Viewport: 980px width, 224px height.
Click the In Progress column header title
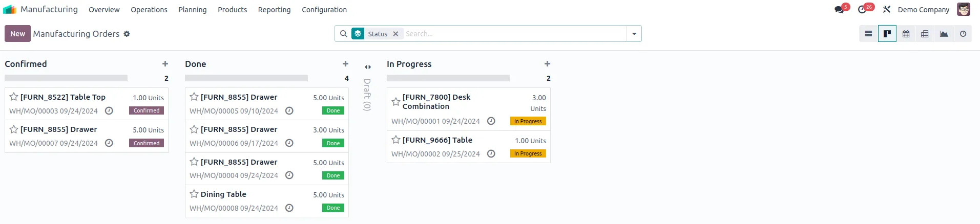pyautogui.click(x=409, y=64)
